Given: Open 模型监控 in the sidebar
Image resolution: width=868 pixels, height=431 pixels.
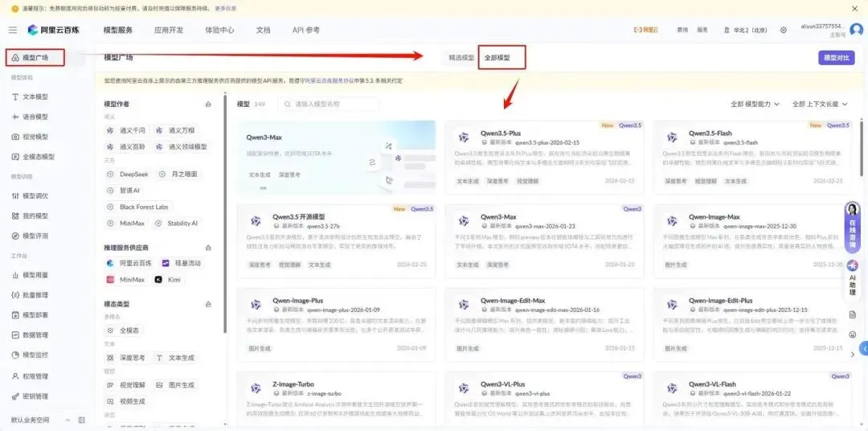Looking at the screenshot, I should pos(35,355).
